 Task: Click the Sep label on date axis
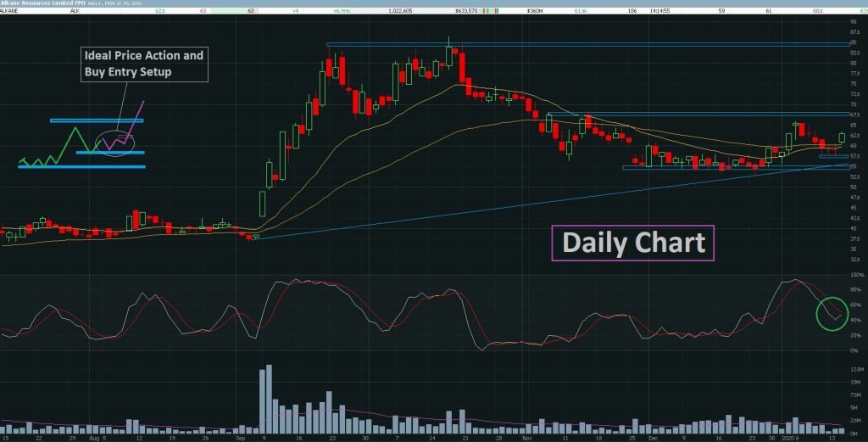click(240, 438)
